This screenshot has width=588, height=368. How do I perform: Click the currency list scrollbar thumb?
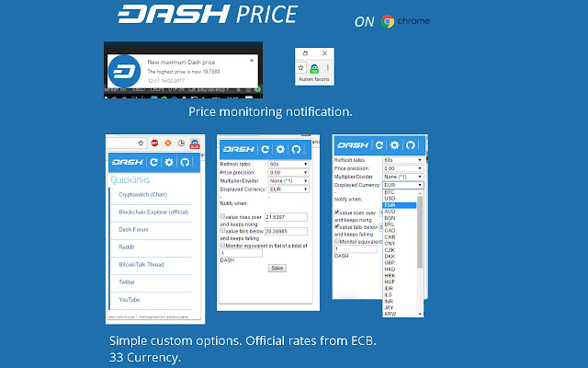(420, 232)
